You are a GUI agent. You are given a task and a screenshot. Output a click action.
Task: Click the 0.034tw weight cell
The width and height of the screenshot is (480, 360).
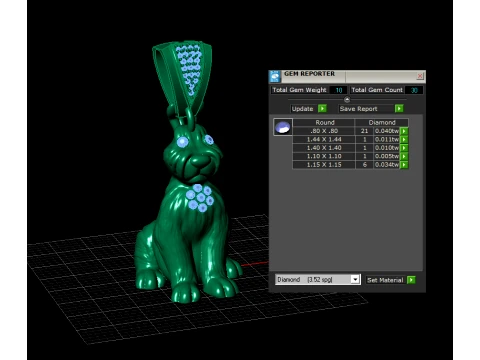click(387, 165)
